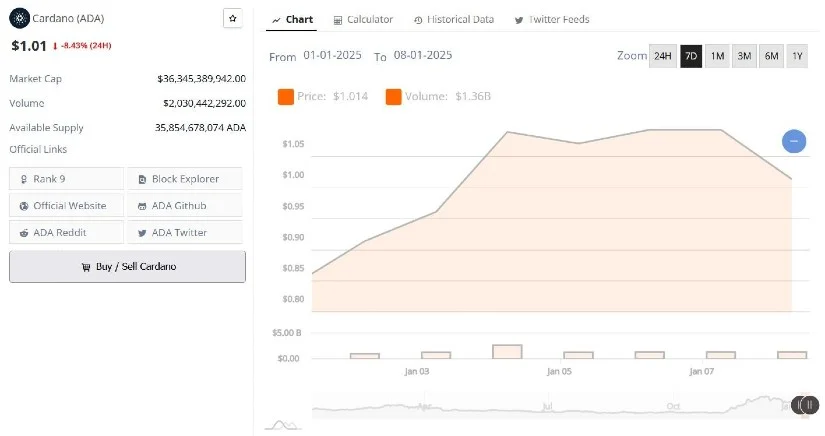
Task: Choose the 3M zoom range
Action: coord(744,56)
